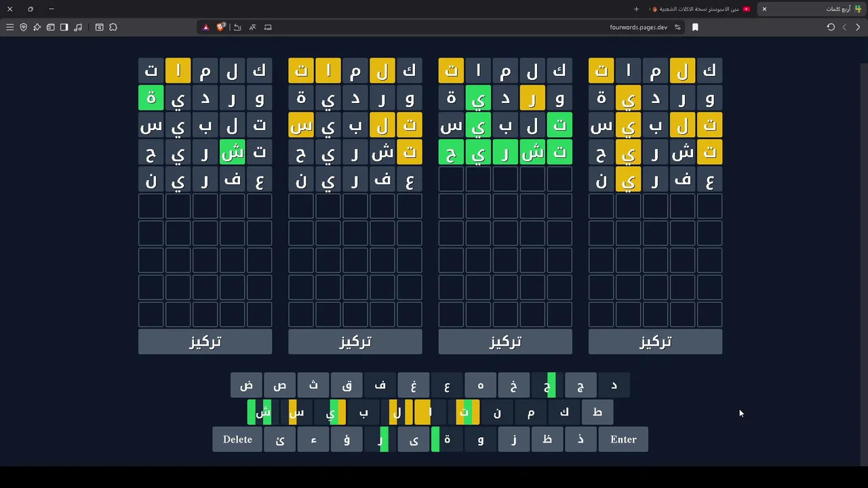
Task: Open the playlist music note icon
Action: tap(78, 27)
